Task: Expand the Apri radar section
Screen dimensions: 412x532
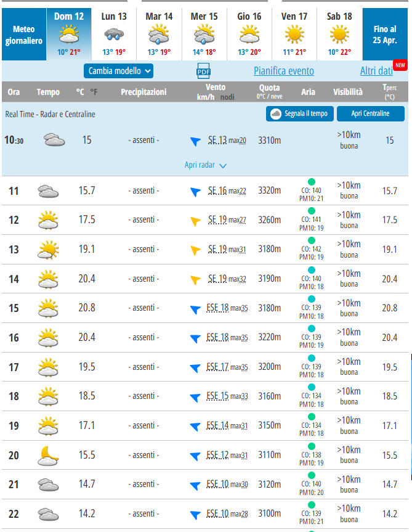Action: point(206,165)
